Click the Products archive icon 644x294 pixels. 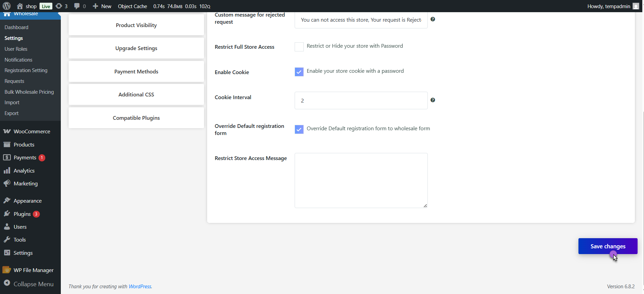pyautogui.click(x=7, y=144)
